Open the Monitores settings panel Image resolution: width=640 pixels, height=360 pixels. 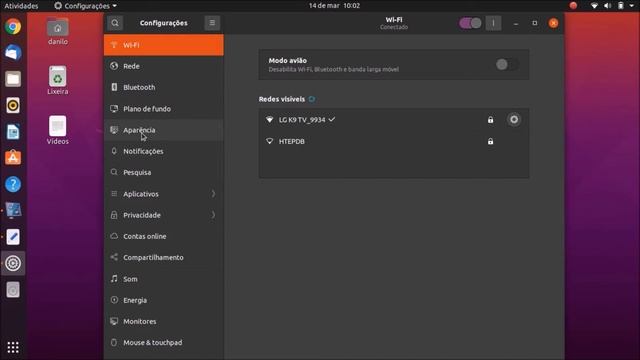click(164, 321)
